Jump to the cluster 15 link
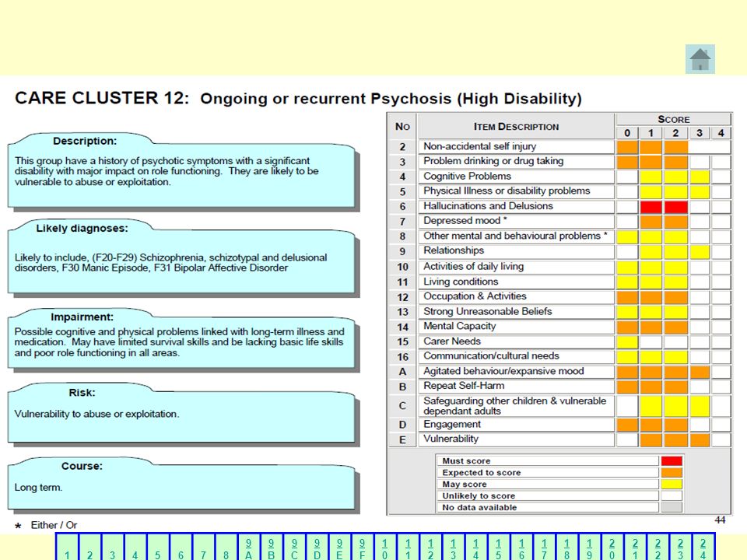This screenshot has width=747, height=560. pos(498,548)
